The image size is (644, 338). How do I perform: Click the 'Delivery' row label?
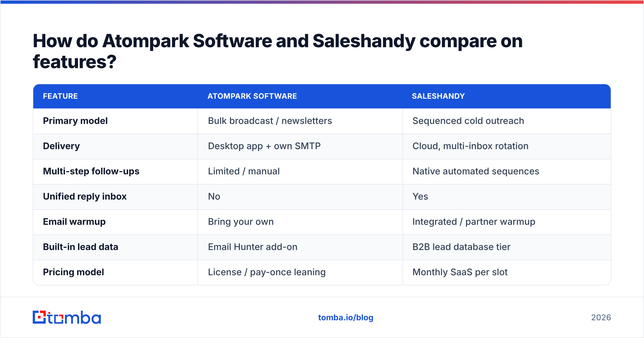pyautogui.click(x=61, y=146)
